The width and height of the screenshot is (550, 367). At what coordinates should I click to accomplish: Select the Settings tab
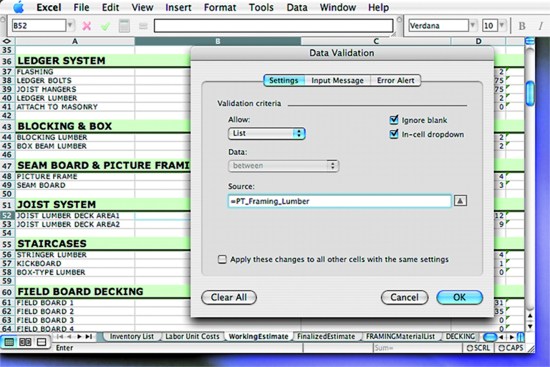(283, 80)
